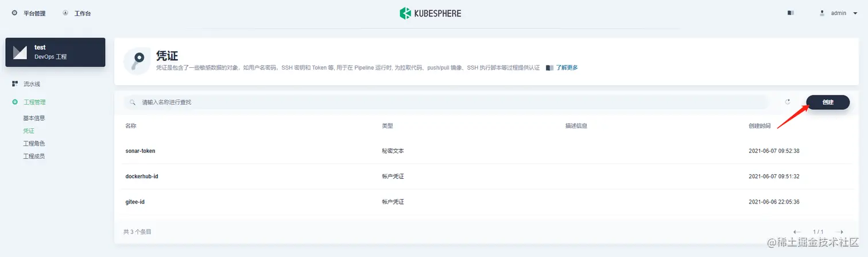The image size is (868, 257).
Task: Sort by the 名称 column header
Action: tap(131, 125)
